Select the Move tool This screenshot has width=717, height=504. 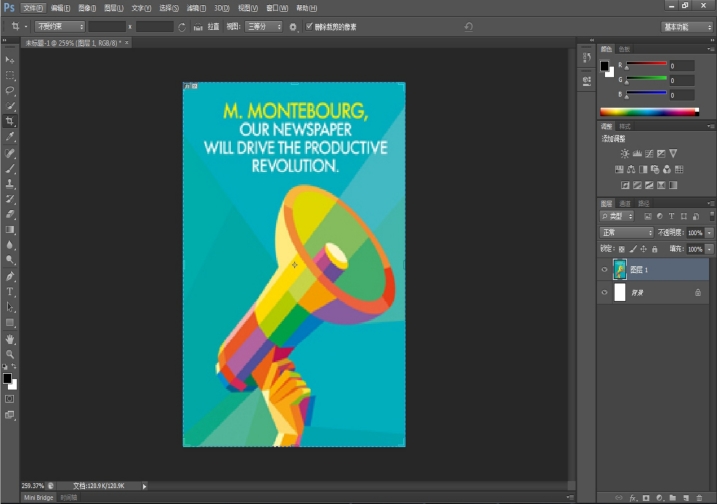pyautogui.click(x=10, y=60)
